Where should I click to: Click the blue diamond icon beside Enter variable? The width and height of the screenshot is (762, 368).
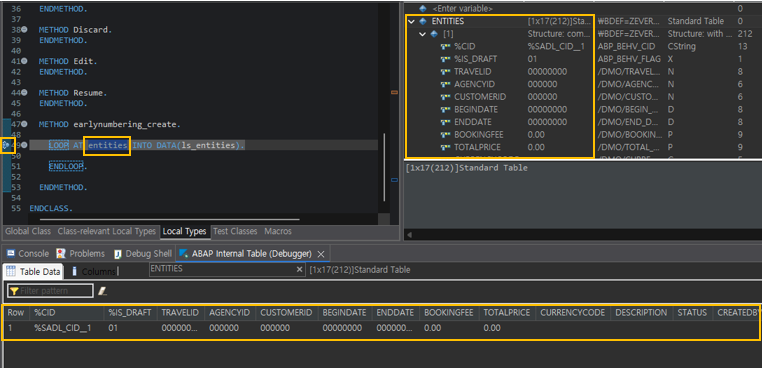tap(423, 9)
